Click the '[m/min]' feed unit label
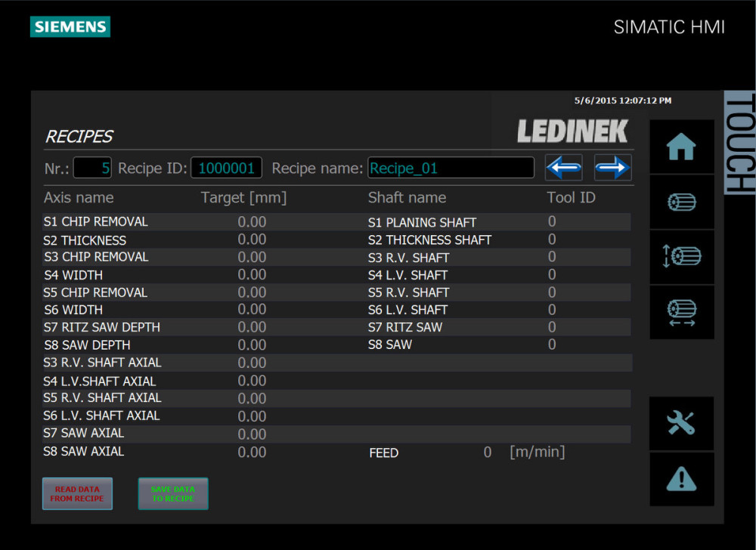 [x=538, y=453]
